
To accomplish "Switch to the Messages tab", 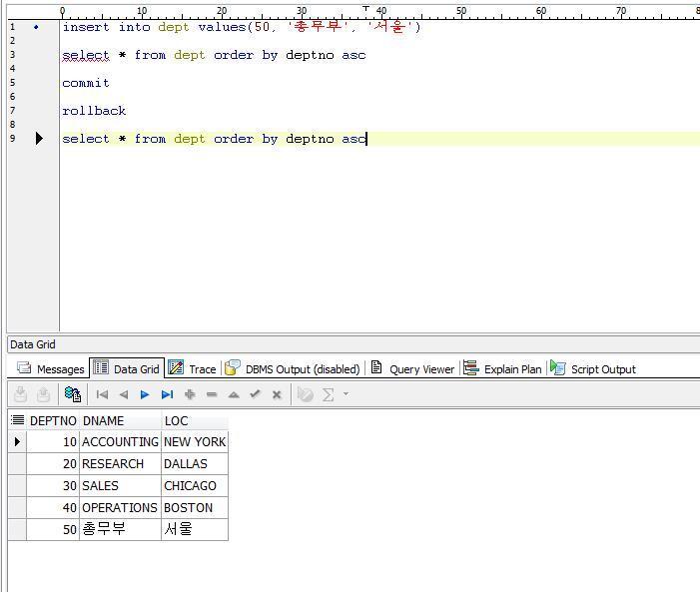I will pos(51,368).
